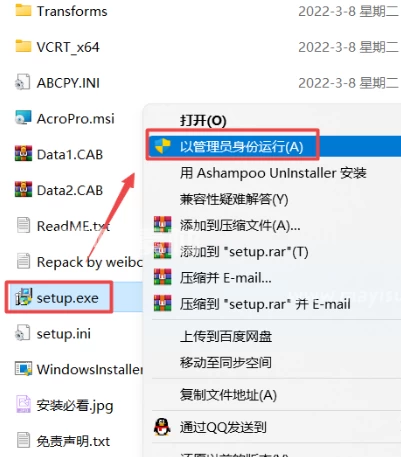Screen dimensions: 401x457
Task: Open 兼容性疑难解答(Y) troubleshooter entry
Action: (x=234, y=199)
